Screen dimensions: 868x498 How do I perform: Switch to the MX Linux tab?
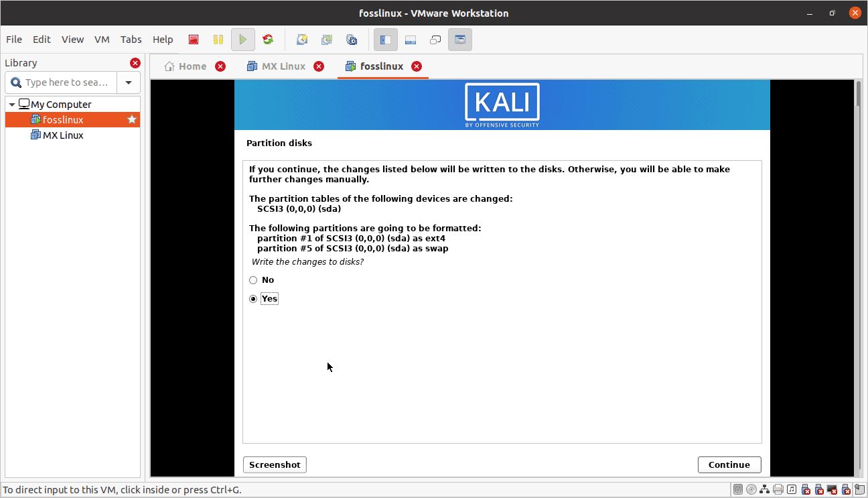coord(276,66)
